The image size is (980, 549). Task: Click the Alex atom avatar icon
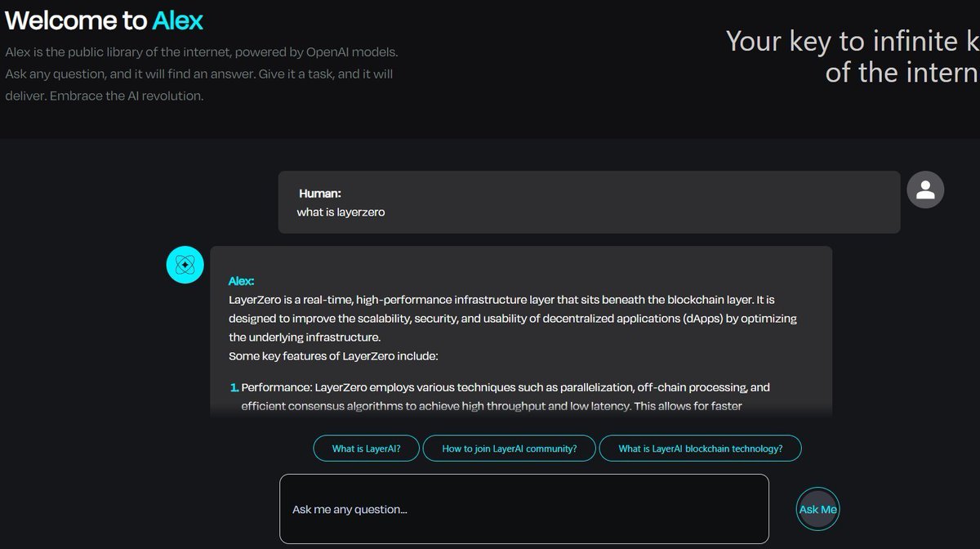pos(185,265)
